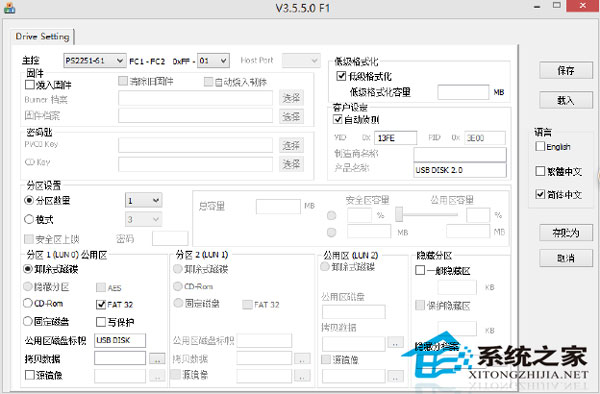Click the 固件档案 选择 button
Screen dimensions: 600x394
tap(291, 116)
